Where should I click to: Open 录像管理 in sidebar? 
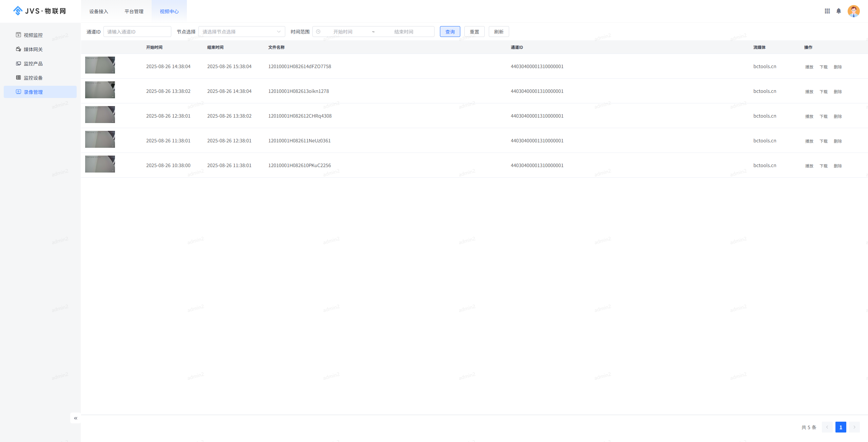(40, 92)
